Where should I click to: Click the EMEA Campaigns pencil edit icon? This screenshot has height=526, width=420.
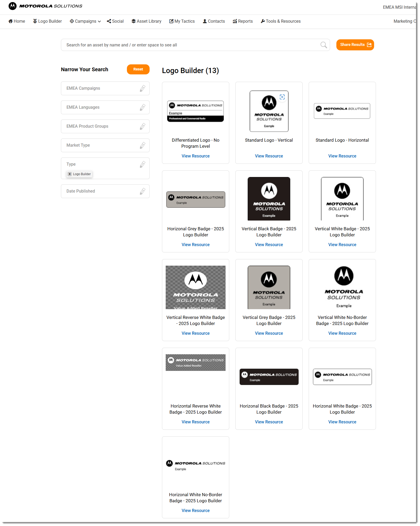[x=142, y=88]
